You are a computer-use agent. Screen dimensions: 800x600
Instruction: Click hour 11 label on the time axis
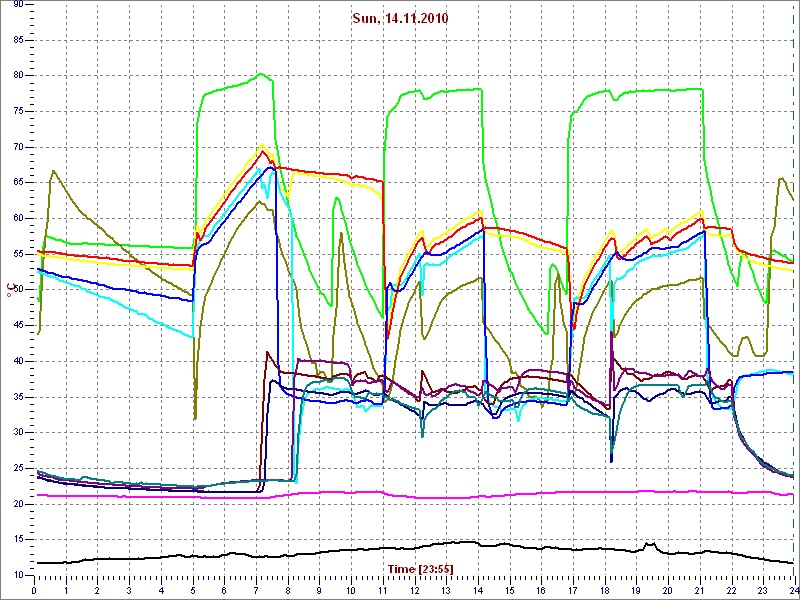tap(383, 590)
